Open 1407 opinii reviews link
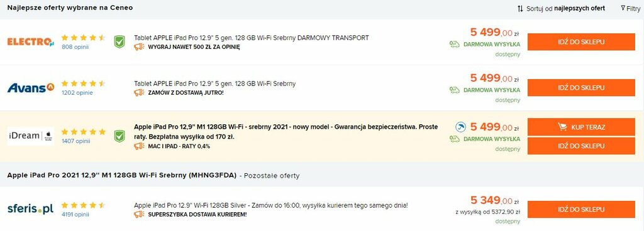Image resolution: width=644 pixels, height=231 pixels. click(76, 141)
